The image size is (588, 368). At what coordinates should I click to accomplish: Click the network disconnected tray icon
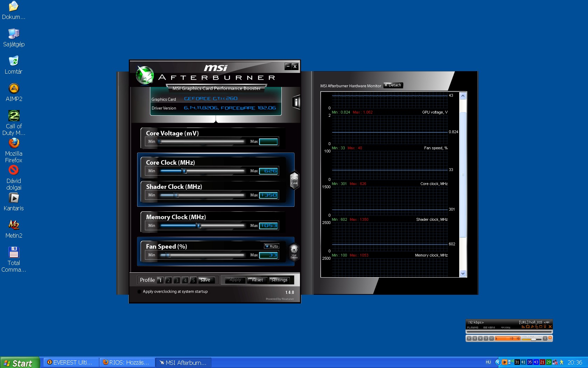click(x=555, y=362)
